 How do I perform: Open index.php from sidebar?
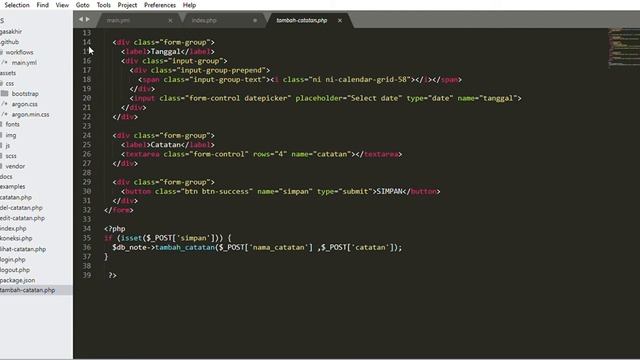[x=13, y=229]
